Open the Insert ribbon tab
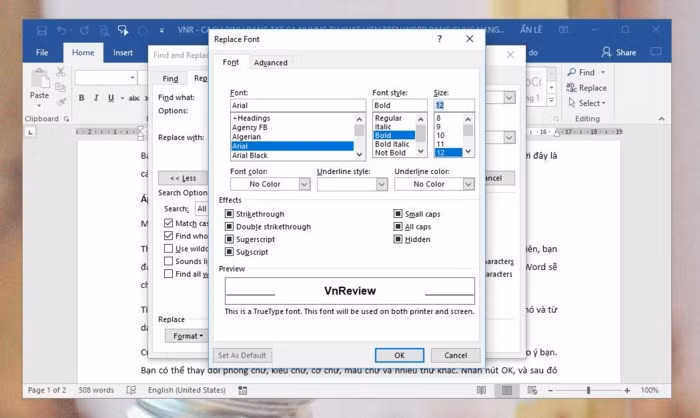Viewport: 700px width, 418px height. point(123,52)
